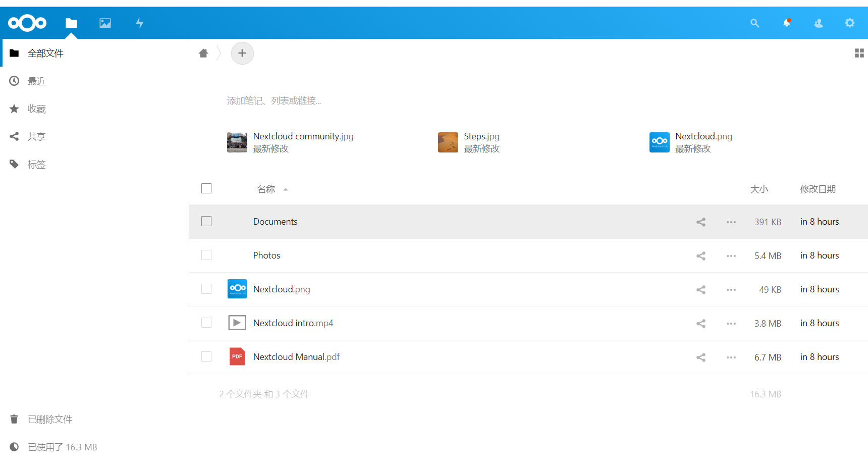The image size is (868, 465).
Task: Share the Photos folder
Action: tap(701, 255)
